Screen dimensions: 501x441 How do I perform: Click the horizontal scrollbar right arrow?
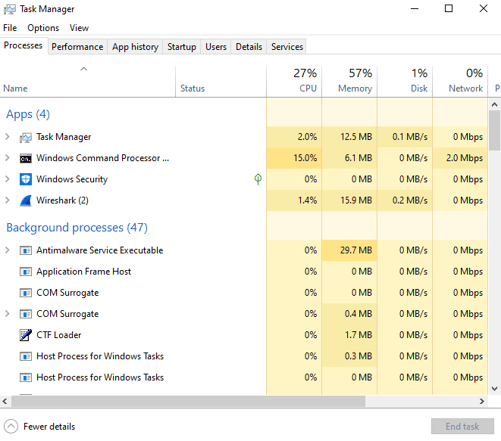coord(482,401)
